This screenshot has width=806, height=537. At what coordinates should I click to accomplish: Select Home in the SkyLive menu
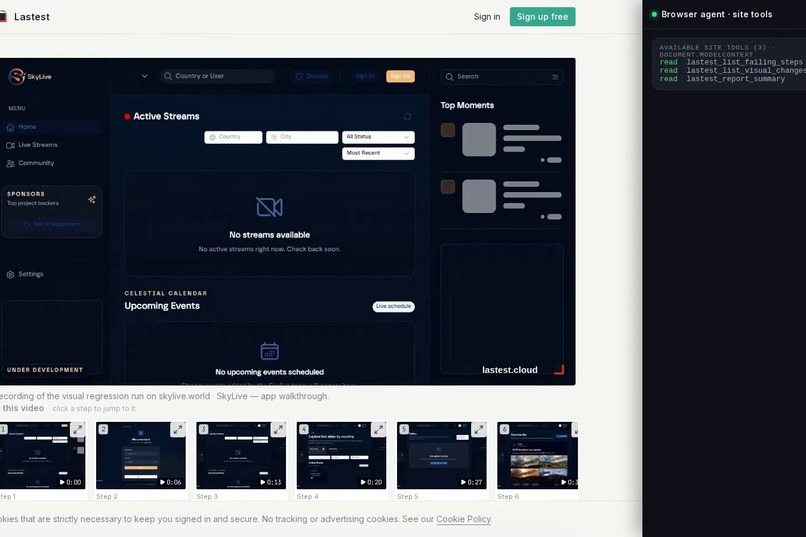coord(51,127)
